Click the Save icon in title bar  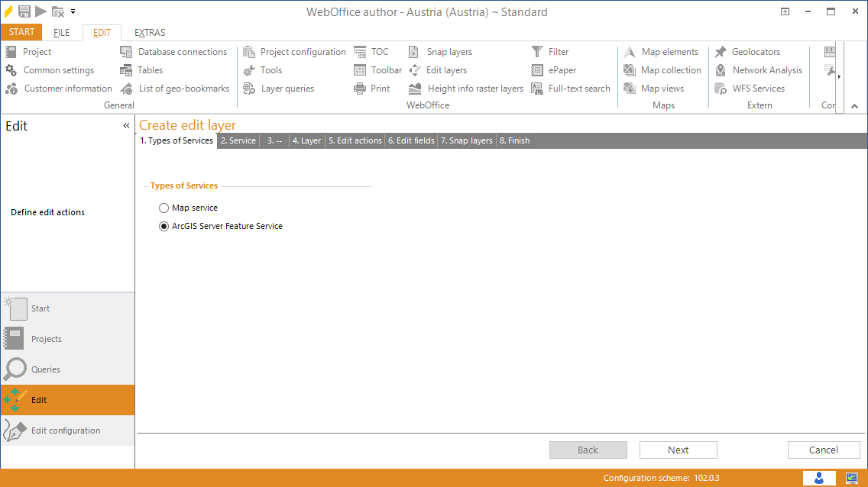tap(23, 11)
